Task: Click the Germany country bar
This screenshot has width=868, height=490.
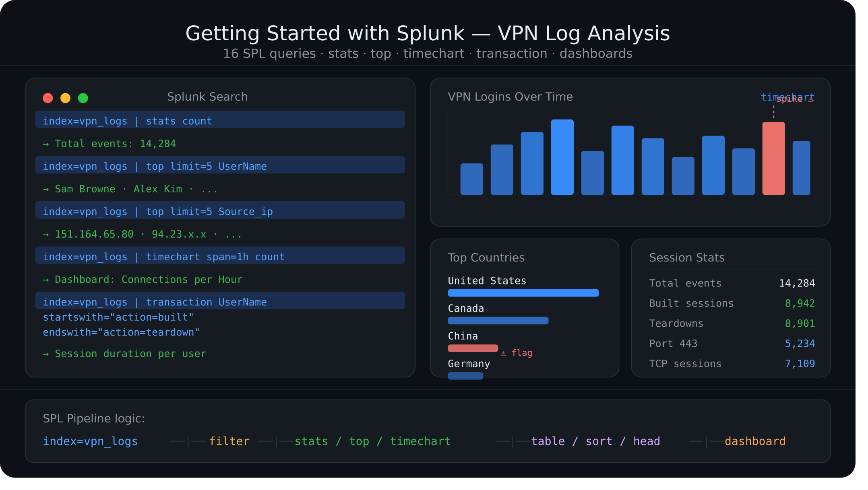Action: (x=465, y=376)
